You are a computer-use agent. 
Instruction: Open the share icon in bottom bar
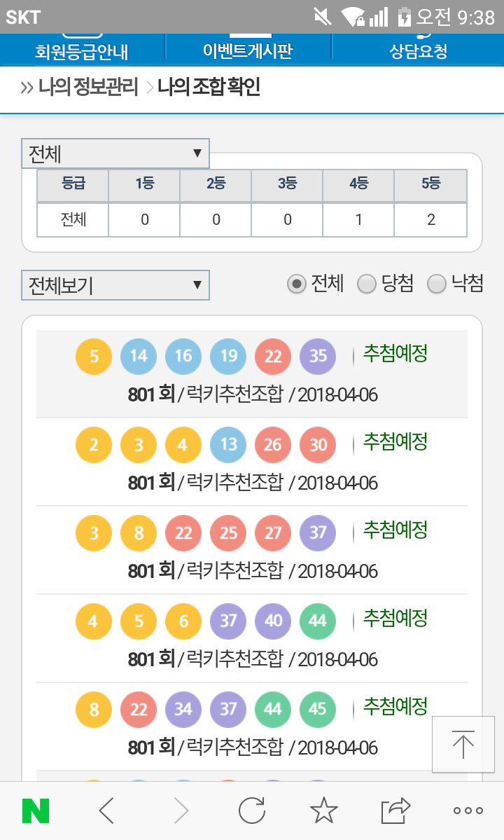tap(395, 811)
